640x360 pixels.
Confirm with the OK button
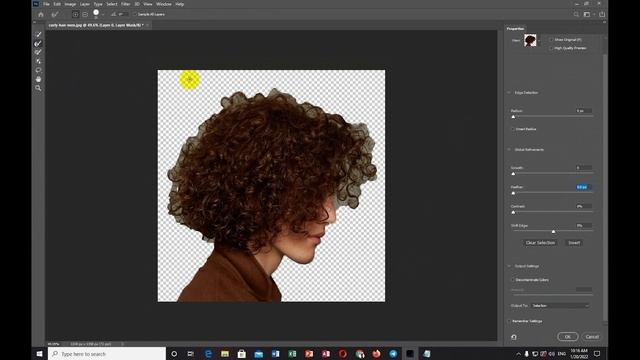(568, 337)
